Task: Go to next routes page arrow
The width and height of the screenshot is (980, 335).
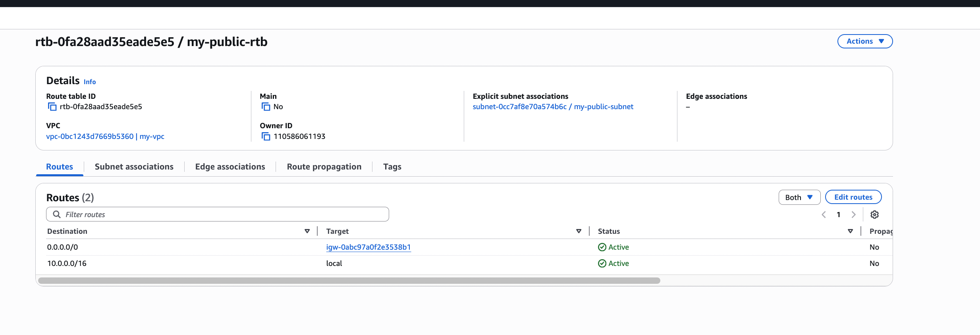Action: point(853,215)
